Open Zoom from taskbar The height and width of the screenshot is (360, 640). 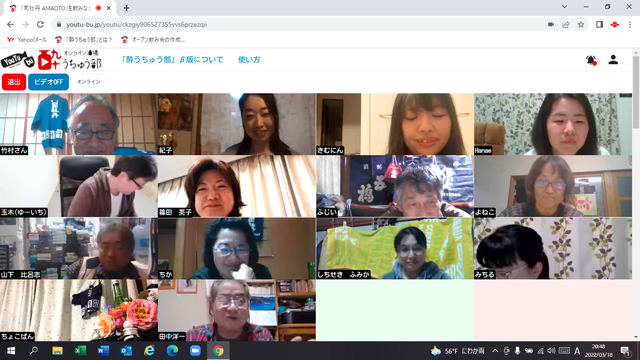pos(195,351)
